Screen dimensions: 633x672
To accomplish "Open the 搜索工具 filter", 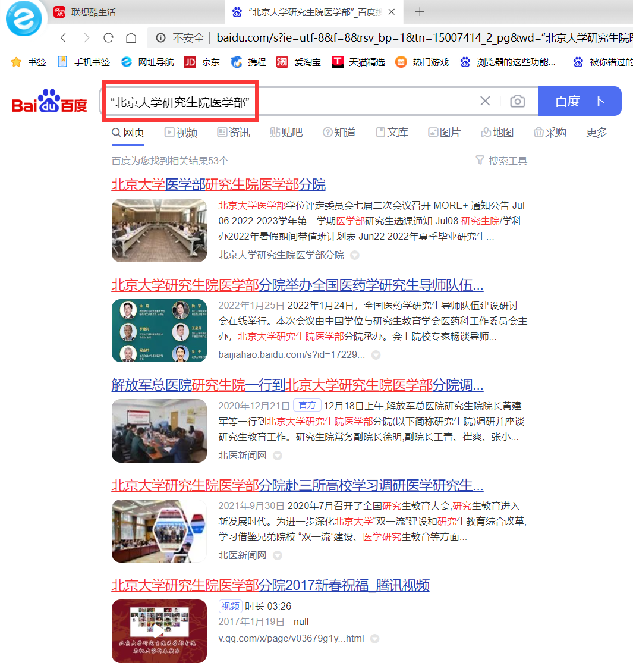I will (x=502, y=161).
